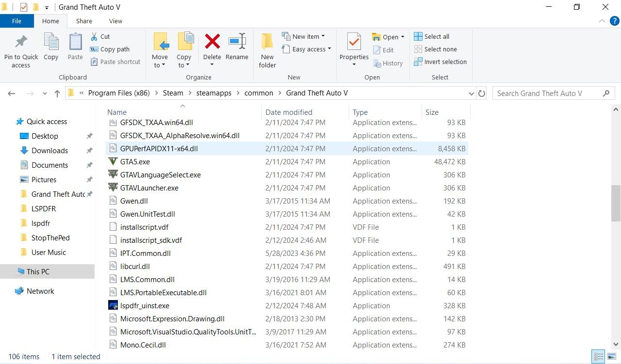The height and width of the screenshot is (364, 621).
Task: Open the View ribbon tab
Action: 115,21
